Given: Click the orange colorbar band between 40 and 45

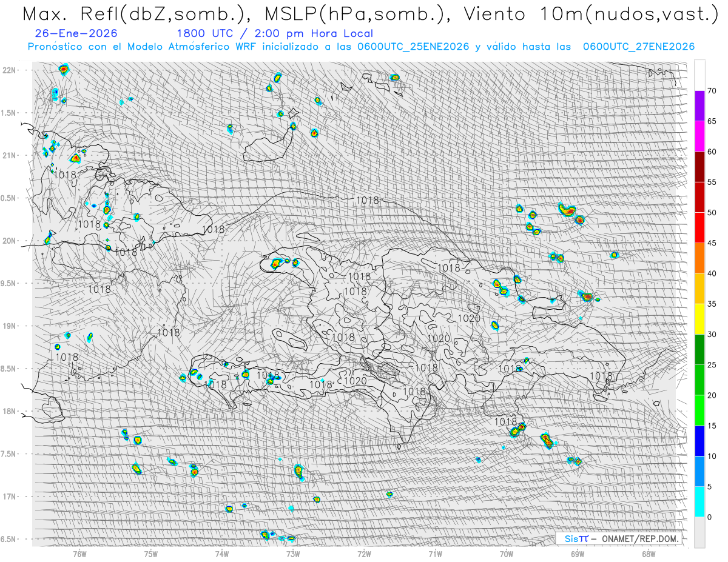Looking at the screenshot, I should (699, 258).
